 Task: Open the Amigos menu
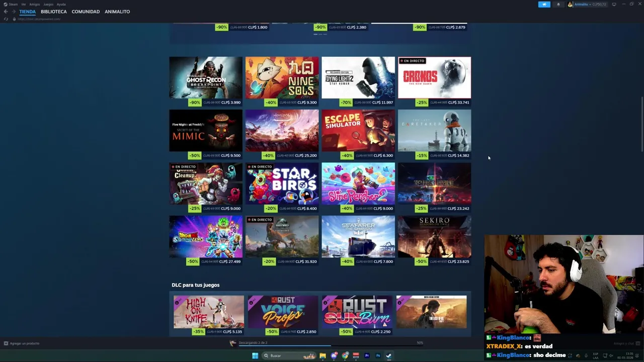tap(35, 5)
